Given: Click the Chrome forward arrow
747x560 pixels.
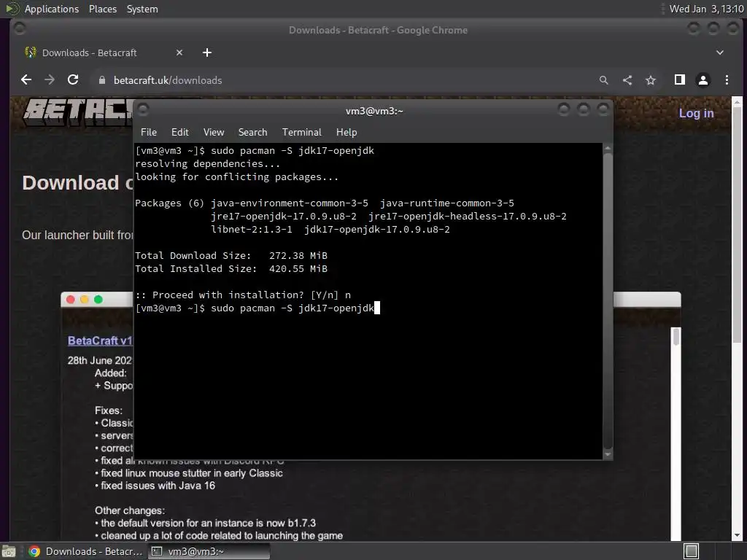Looking at the screenshot, I should point(50,80).
